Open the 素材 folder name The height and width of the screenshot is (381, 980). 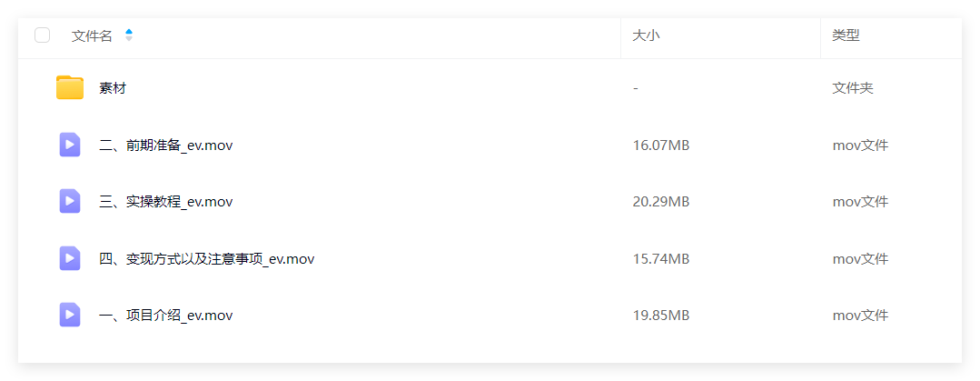pyautogui.click(x=113, y=88)
